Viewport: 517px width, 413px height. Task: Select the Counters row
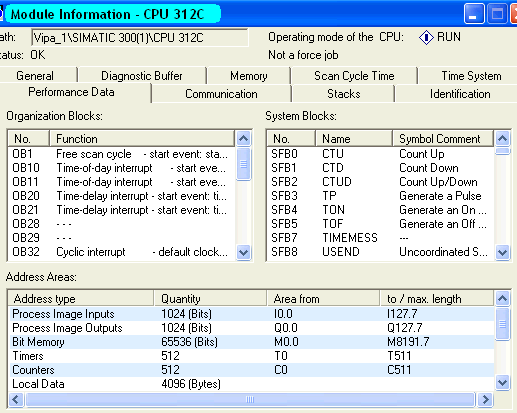[x=251, y=370]
